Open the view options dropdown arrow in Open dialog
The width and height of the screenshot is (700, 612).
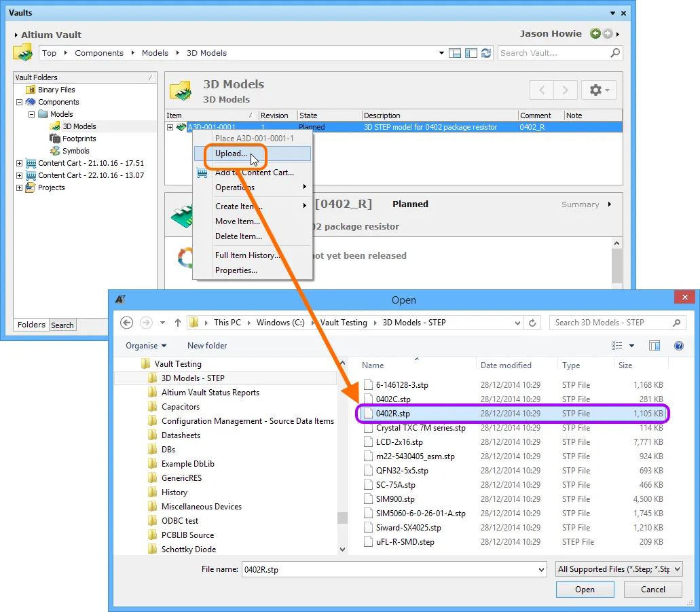click(x=631, y=345)
